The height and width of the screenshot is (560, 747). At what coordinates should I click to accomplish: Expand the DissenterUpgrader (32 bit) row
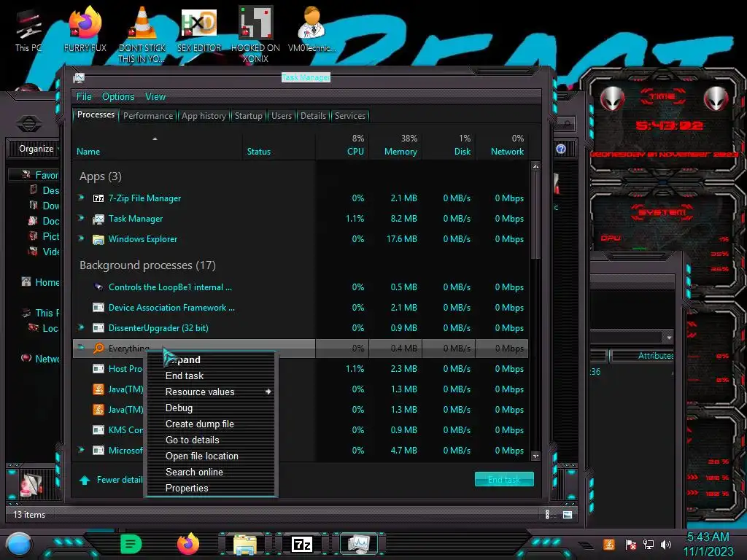click(x=81, y=327)
